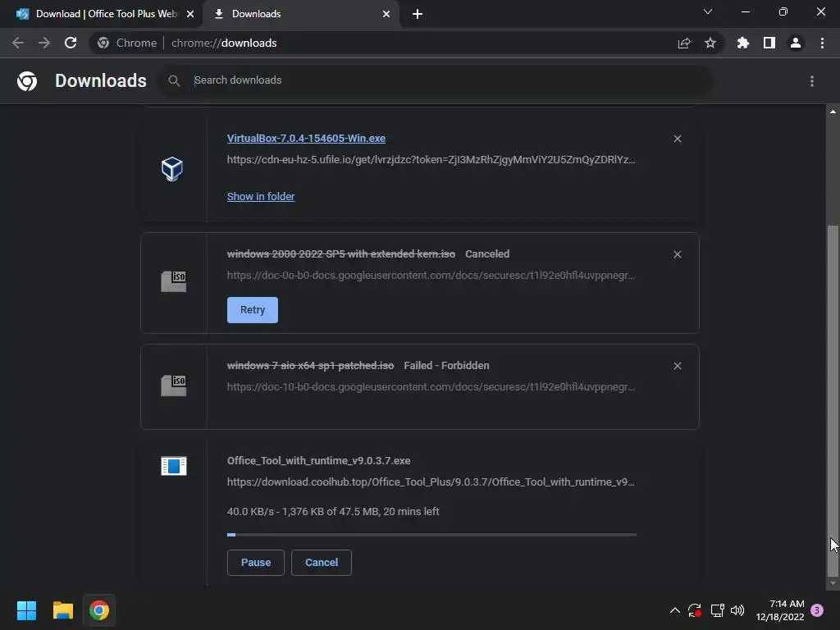840x630 pixels.
Task: Remove failed windows 7 ISO entry
Action: point(677,366)
